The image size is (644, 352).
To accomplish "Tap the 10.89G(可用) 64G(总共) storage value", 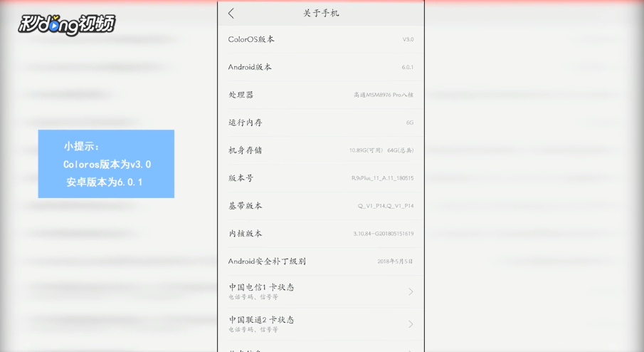I will pos(381,150).
